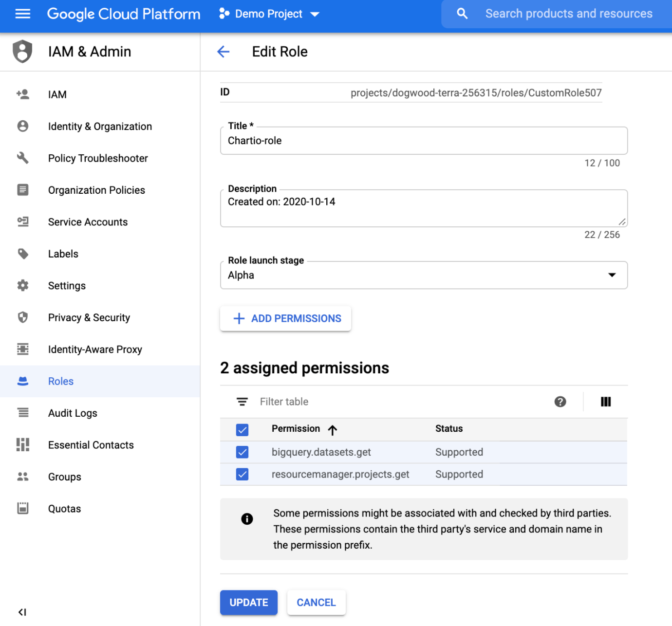This screenshot has height=626, width=672.
Task: Go to Organization Policies
Action: [100, 190]
